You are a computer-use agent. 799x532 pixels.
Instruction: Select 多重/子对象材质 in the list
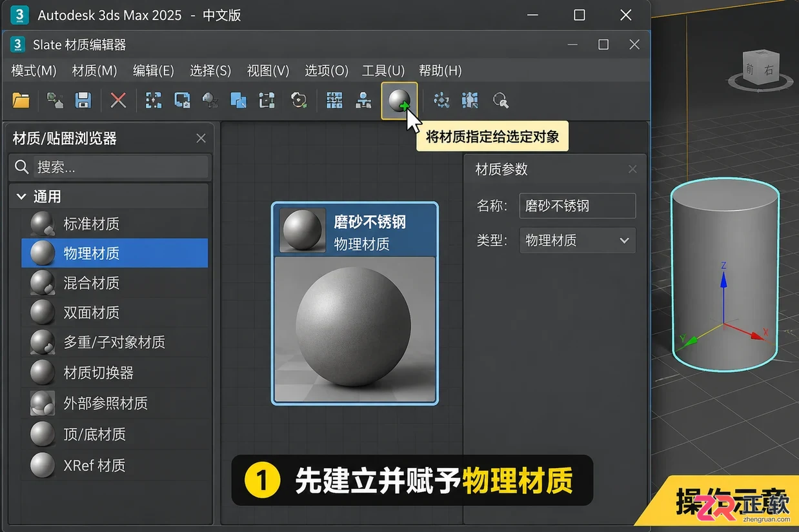click(x=115, y=342)
